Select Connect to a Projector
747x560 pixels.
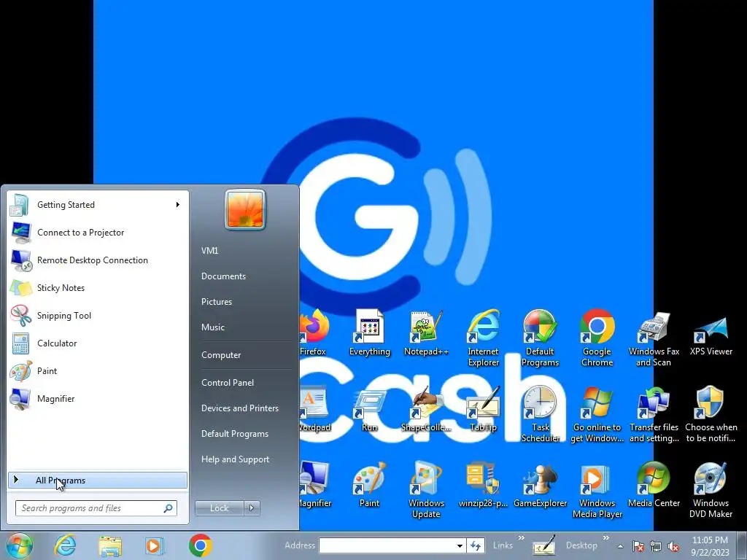pyautogui.click(x=98, y=233)
